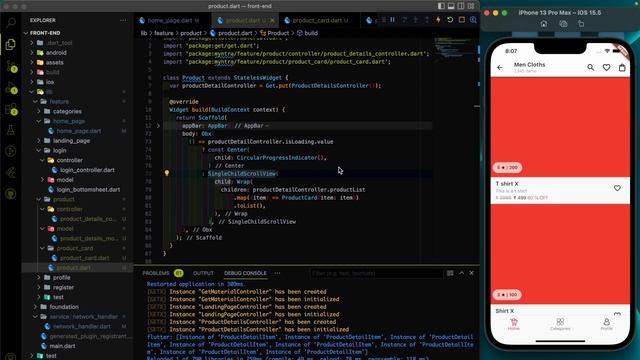Viewport: 640px width, 360px height.
Task: Toggle the bottom panel layout icon
Action: (451, 6)
